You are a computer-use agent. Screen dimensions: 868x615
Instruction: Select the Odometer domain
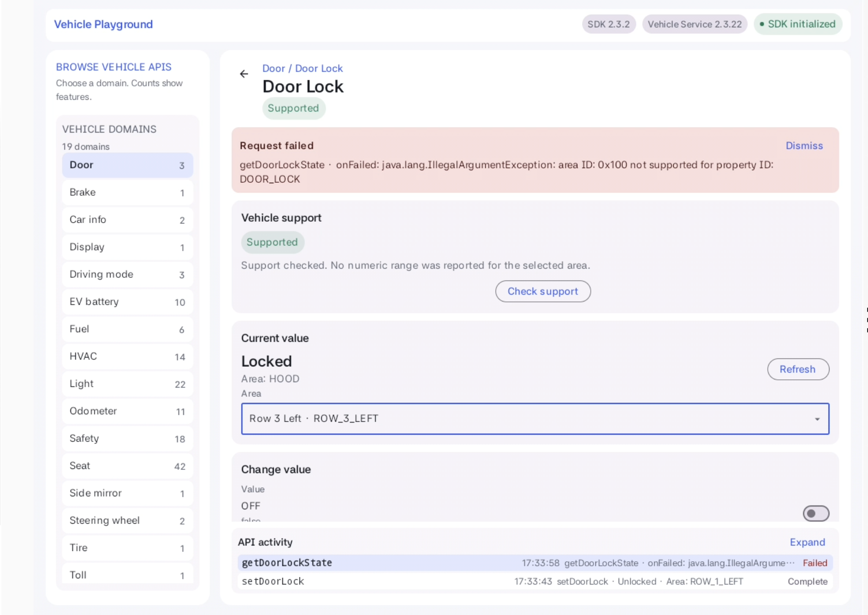point(128,411)
